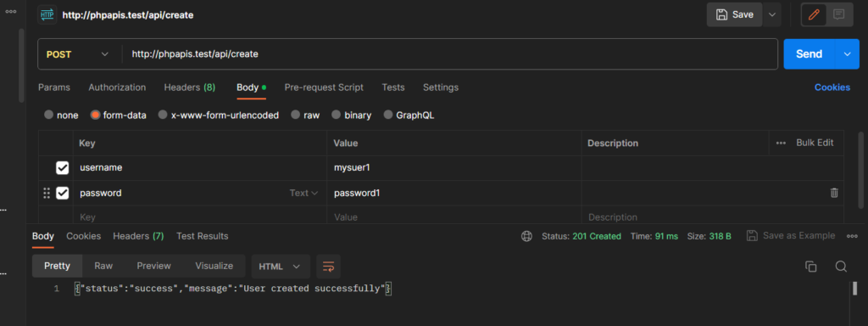
Task: Click the globe network icon near Status
Action: point(526,236)
